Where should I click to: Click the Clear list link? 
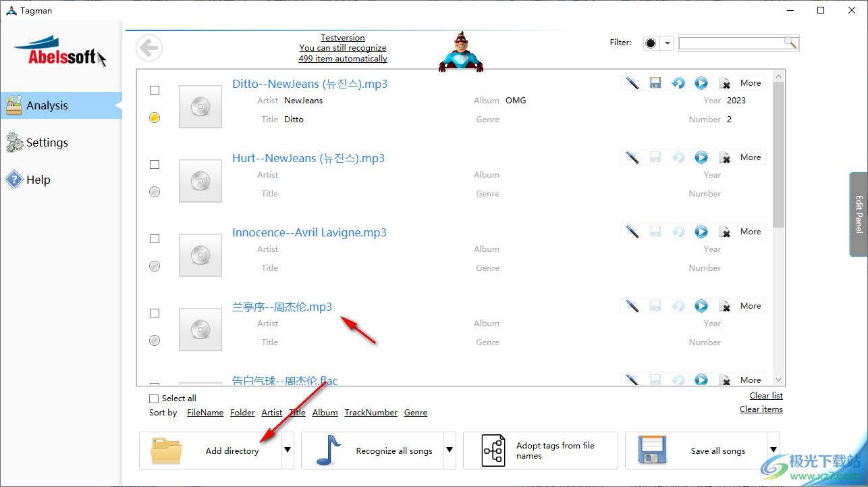coord(765,395)
